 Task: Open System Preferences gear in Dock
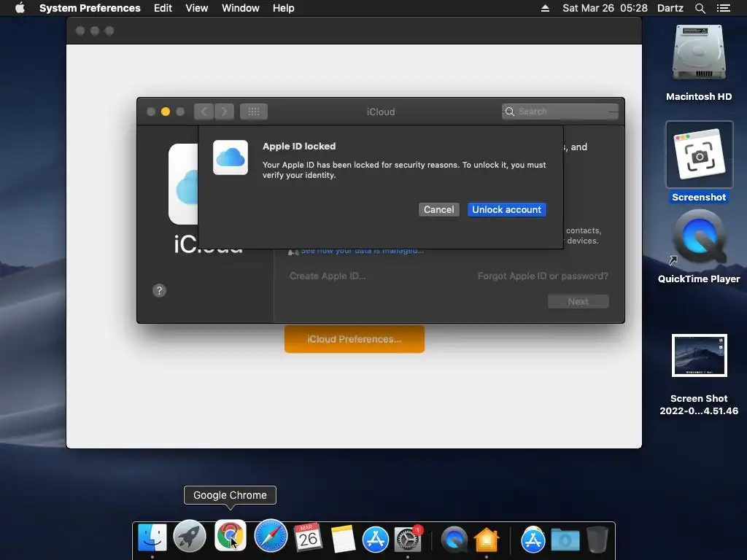(408, 539)
